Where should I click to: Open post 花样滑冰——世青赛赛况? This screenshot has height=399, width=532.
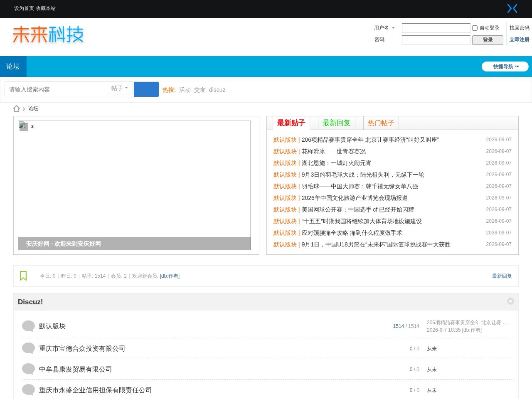pos(334,151)
